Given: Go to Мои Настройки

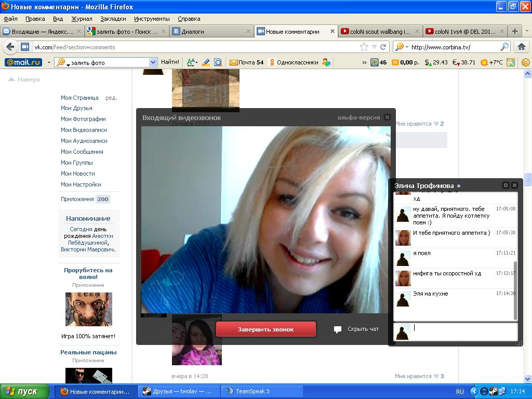Looking at the screenshot, I should [81, 184].
